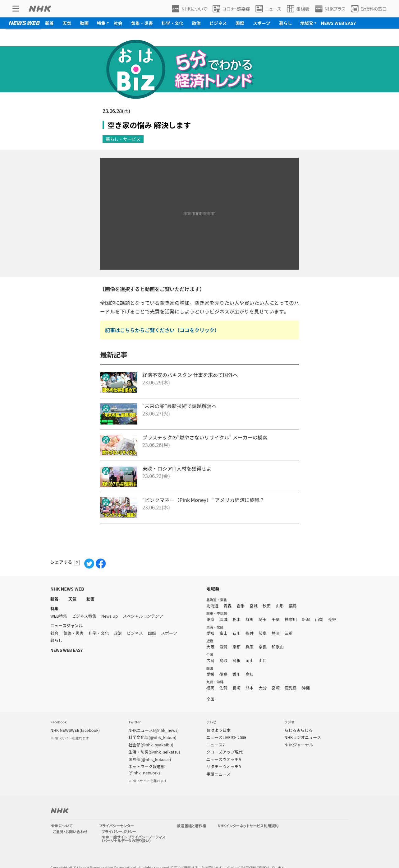Click the NHK logo in header
This screenshot has height=868, width=399.
40,9
